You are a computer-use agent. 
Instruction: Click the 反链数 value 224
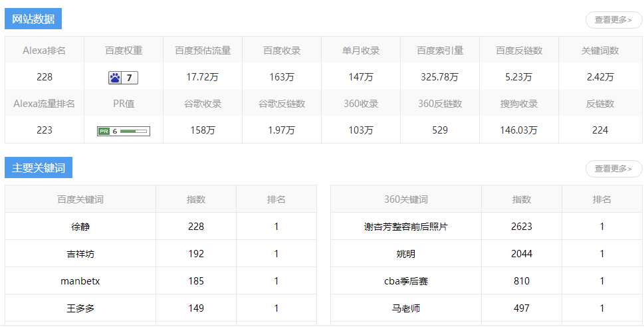pyautogui.click(x=600, y=130)
